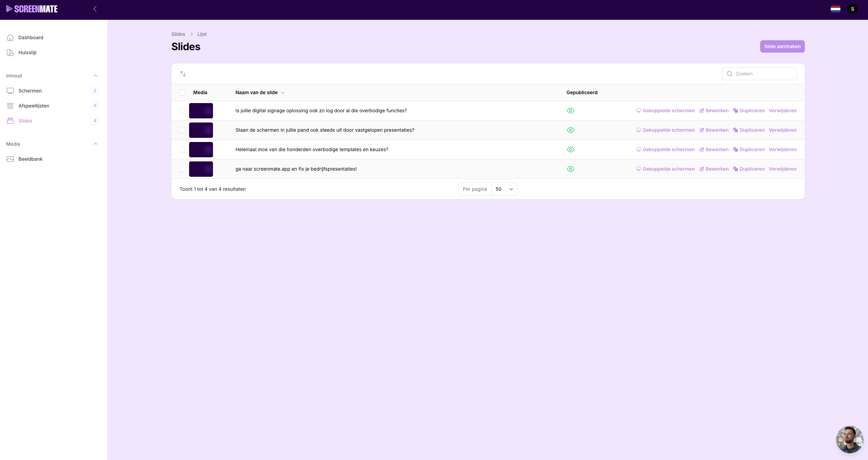Open the Beeldbank image library

[x=30, y=159]
